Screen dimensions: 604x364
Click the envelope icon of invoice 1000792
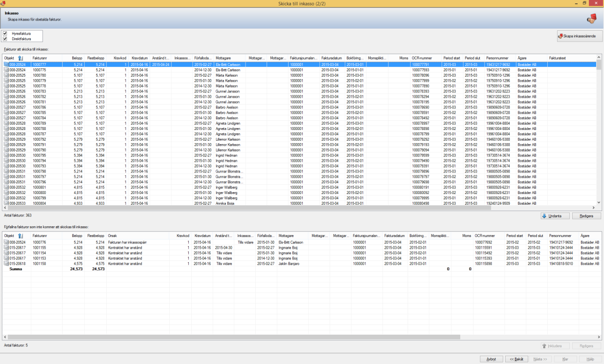pyautogui.click(x=6, y=139)
